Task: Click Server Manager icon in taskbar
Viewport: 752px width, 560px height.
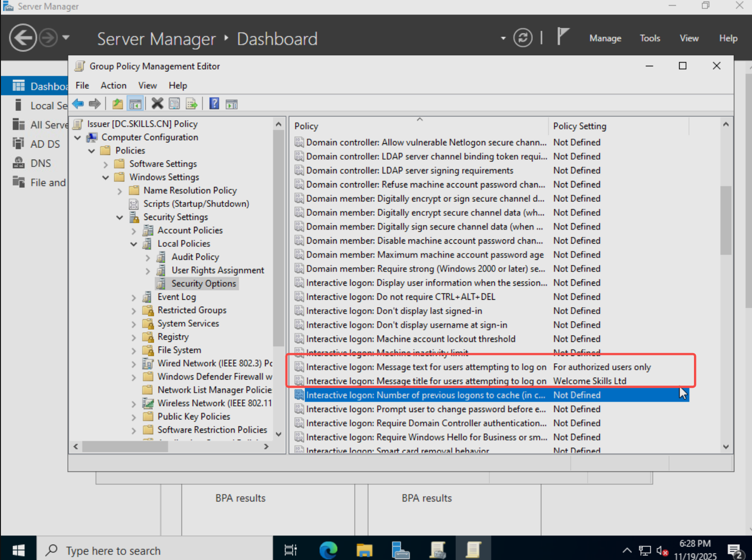Action: click(x=400, y=550)
